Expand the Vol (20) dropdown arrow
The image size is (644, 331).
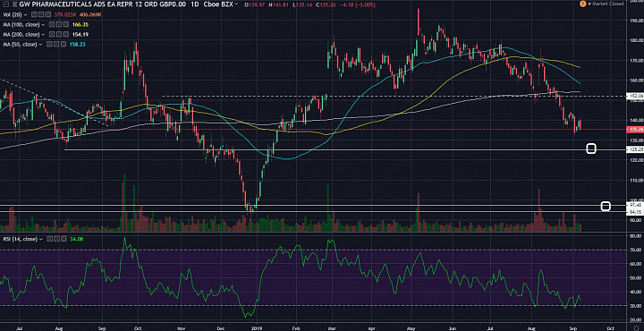click(25, 15)
